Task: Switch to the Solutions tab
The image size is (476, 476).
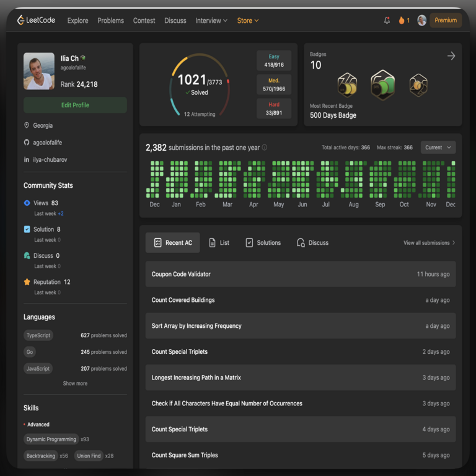Action: (263, 243)
